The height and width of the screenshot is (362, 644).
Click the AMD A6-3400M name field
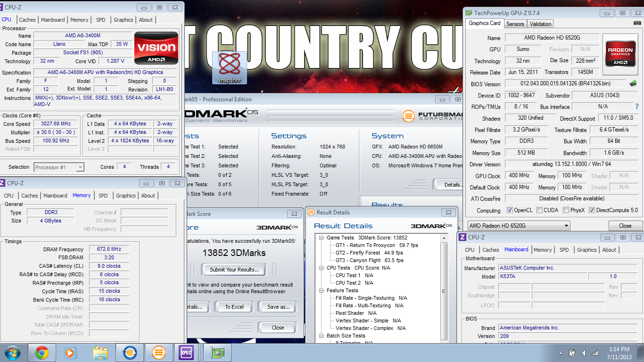(x=82, y=35)
